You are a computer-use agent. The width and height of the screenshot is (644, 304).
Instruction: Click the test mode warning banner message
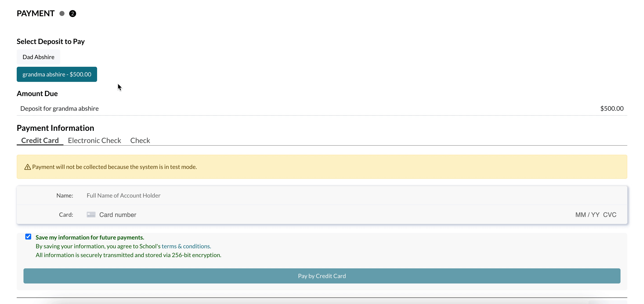114,167
